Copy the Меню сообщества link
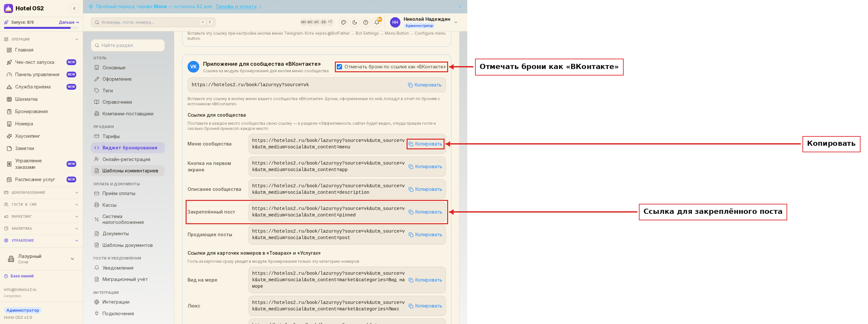Viewport: 868px width, 324px height. click(425, 144)
